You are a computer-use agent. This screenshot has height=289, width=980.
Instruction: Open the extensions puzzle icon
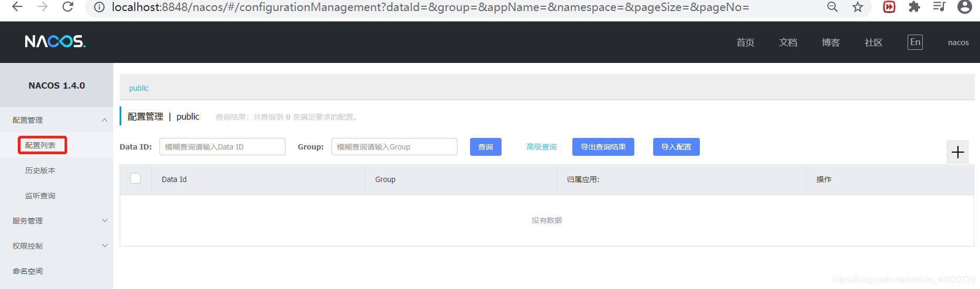(x=914, y=7)
